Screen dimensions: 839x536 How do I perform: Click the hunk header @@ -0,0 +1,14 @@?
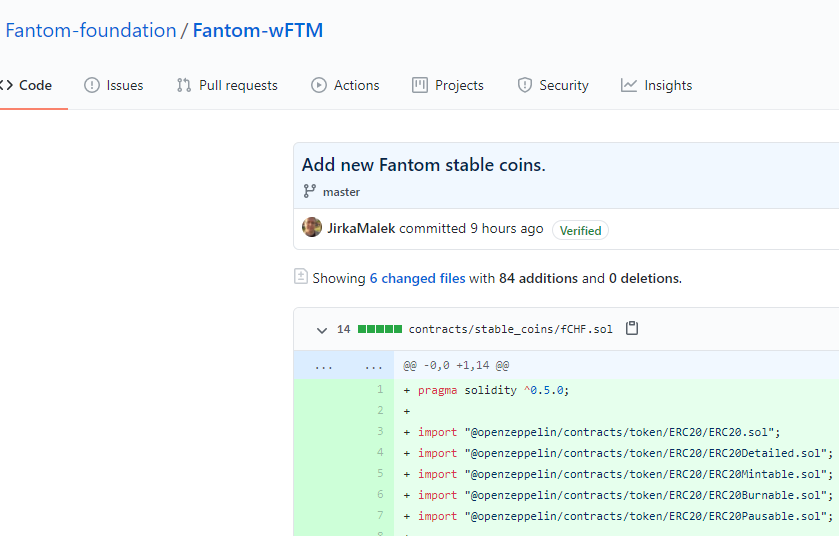(456, 365)
